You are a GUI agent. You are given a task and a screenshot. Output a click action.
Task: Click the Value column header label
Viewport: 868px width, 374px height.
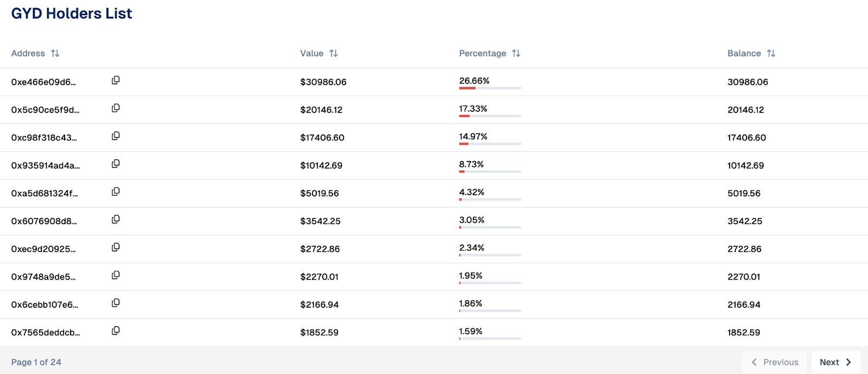(312, 53)
